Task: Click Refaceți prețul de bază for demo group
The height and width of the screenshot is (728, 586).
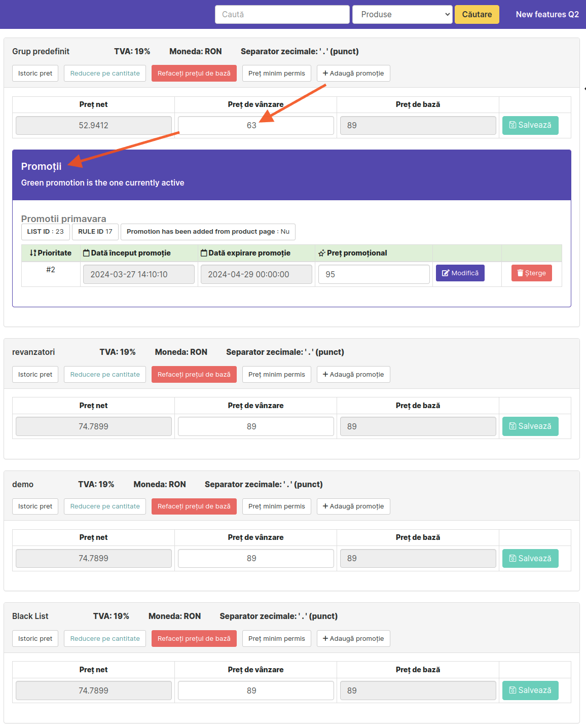Action: 194,506
